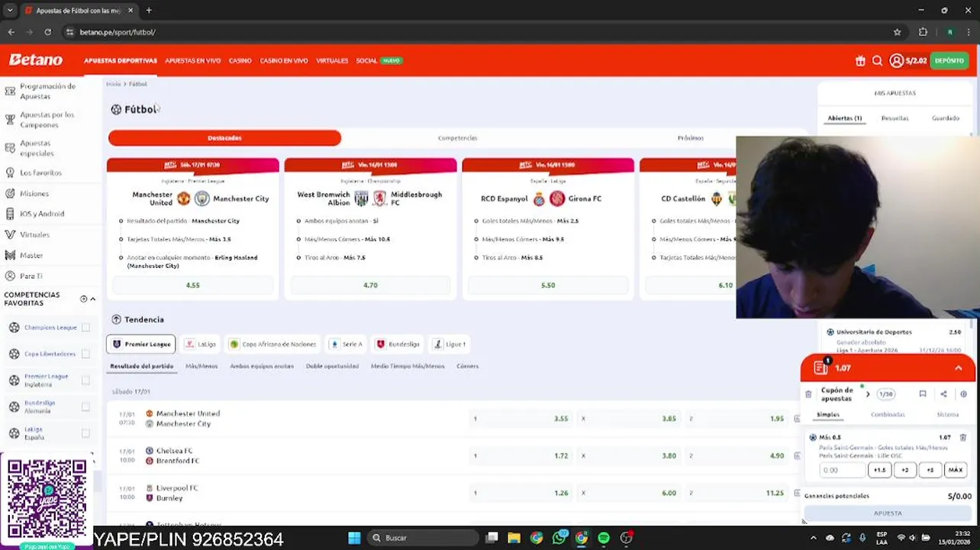Click the green Depósito button

click(x=949, y=60)
